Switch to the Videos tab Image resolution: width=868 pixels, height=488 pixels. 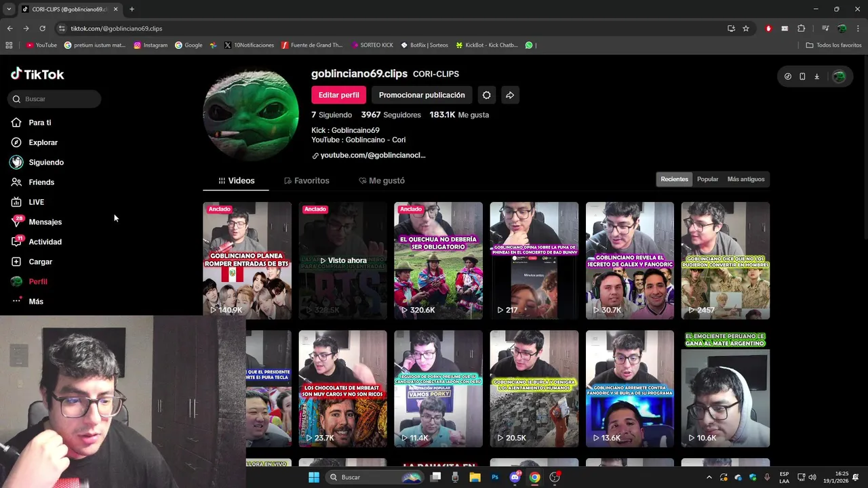click(236, 181)
